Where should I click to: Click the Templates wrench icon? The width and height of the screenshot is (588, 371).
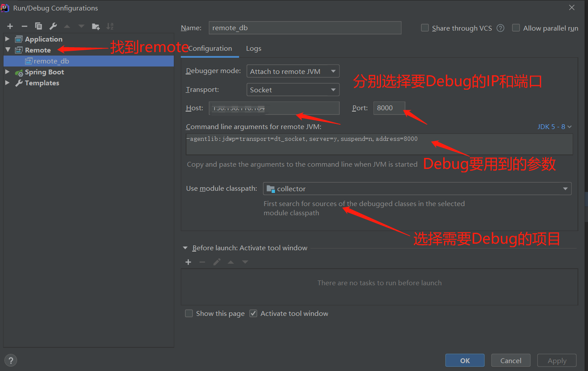tap(19, 83)
